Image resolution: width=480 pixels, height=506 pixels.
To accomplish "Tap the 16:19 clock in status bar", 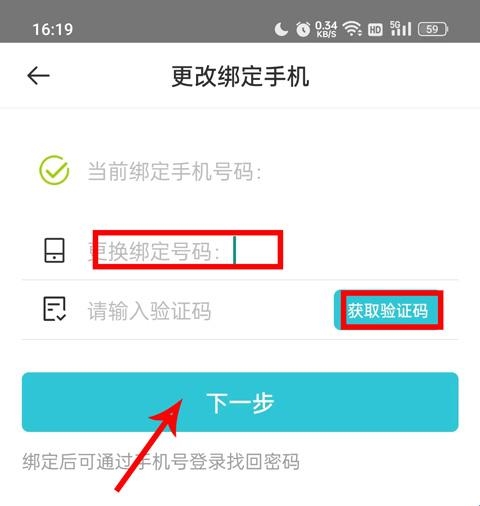I will coord(53,29).
